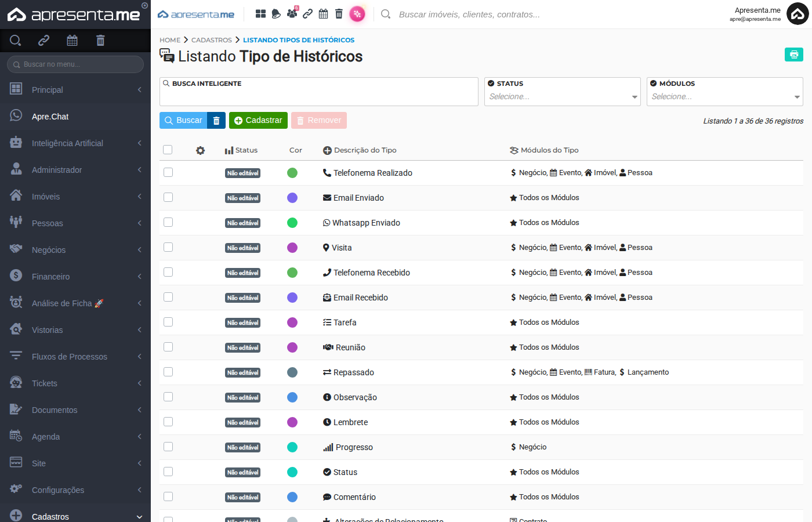This screenshot has width=812, height=522.
Task: Click the Vistorias icon in sidebar
Action: pyautogui.click(x=16, y=329)
